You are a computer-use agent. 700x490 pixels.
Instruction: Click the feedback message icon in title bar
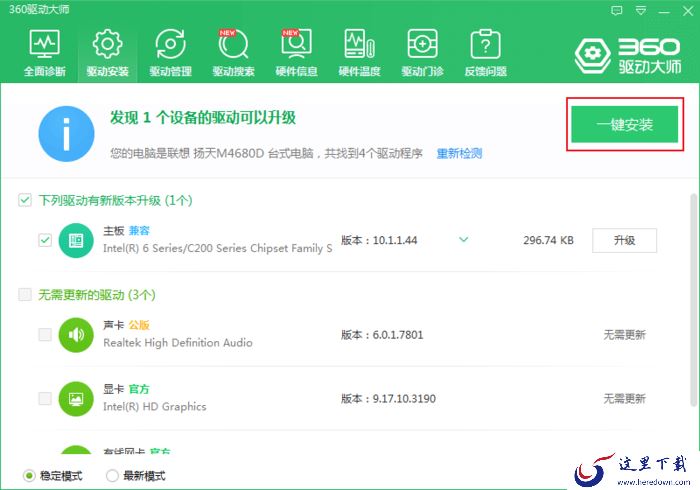pos(617,11)
